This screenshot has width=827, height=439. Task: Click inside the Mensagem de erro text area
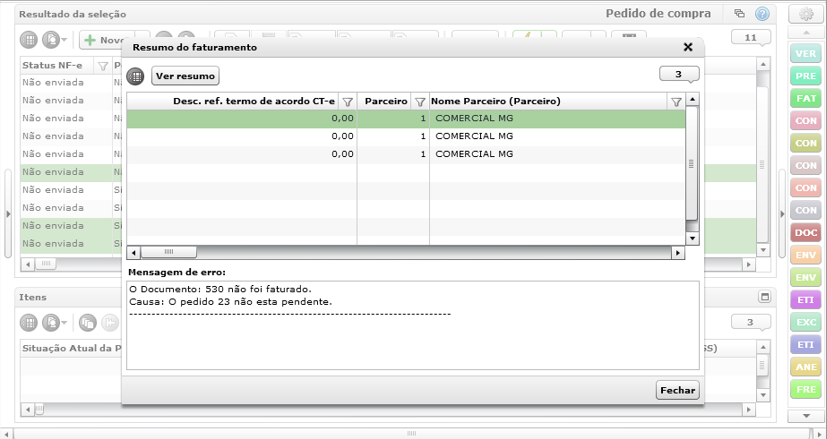tap(413, 325)
